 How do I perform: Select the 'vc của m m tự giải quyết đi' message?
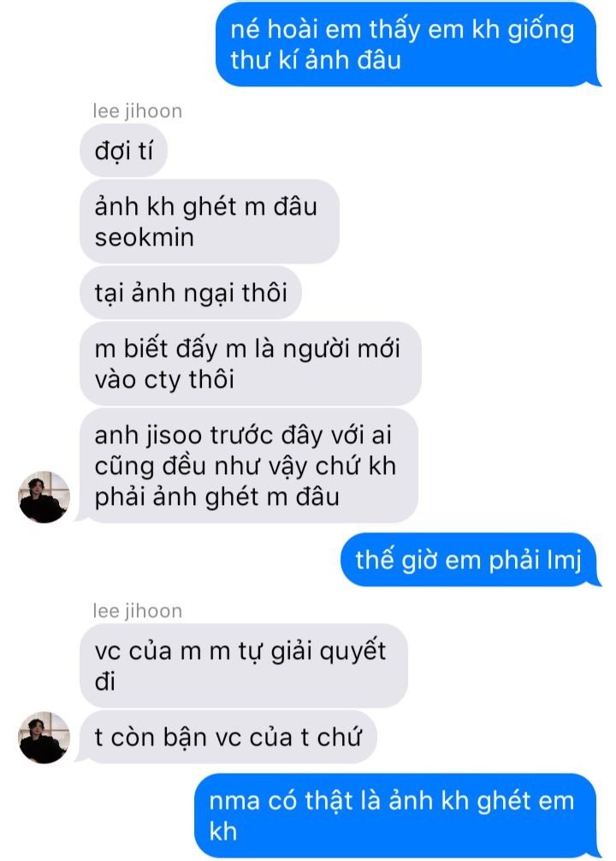click(244, 666)
